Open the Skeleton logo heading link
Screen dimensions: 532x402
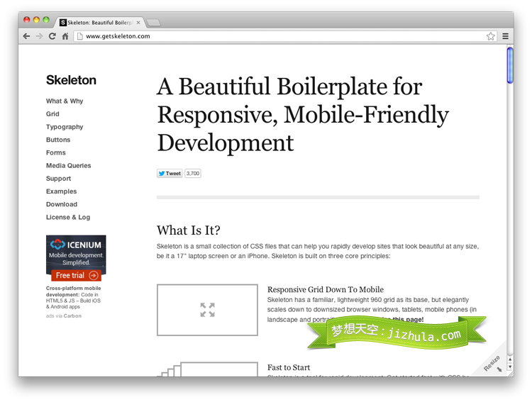coord(71,80)
